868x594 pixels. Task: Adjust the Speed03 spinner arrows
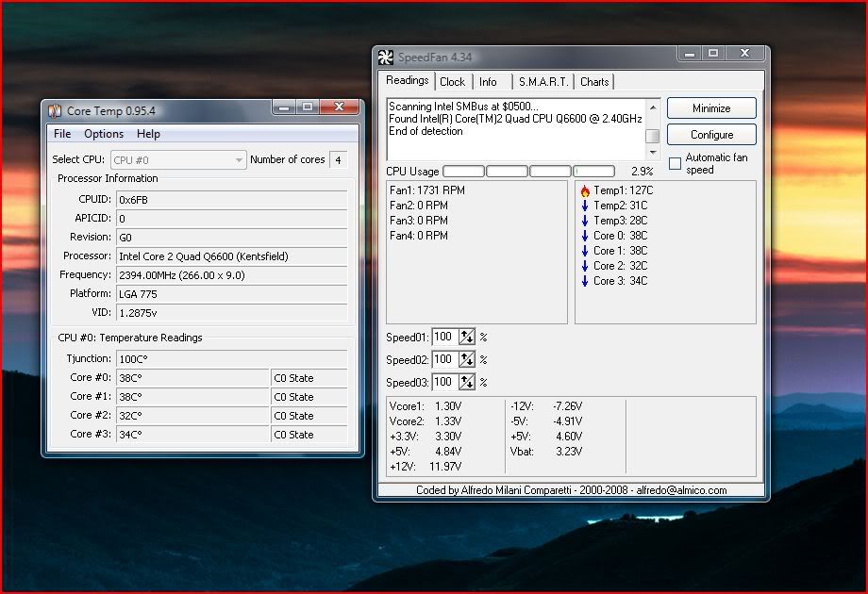coord(467,382)
